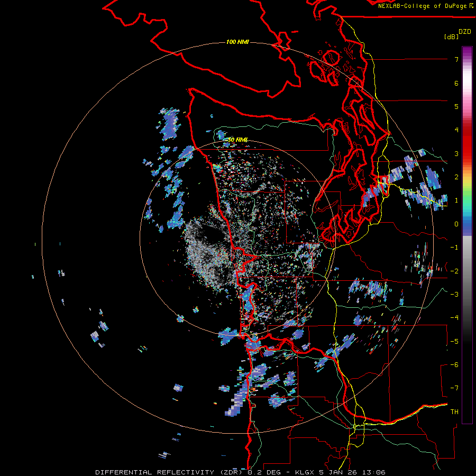Screen dimensions: 476x476
Task: Click the 100 NMI range ring label
Action: click(237, 42)
